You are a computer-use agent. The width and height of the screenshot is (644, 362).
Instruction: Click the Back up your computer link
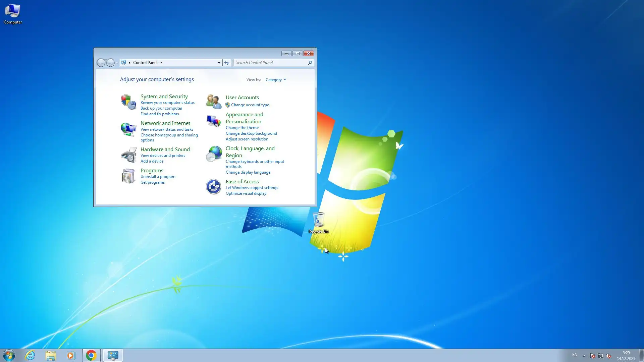[161, 108]
